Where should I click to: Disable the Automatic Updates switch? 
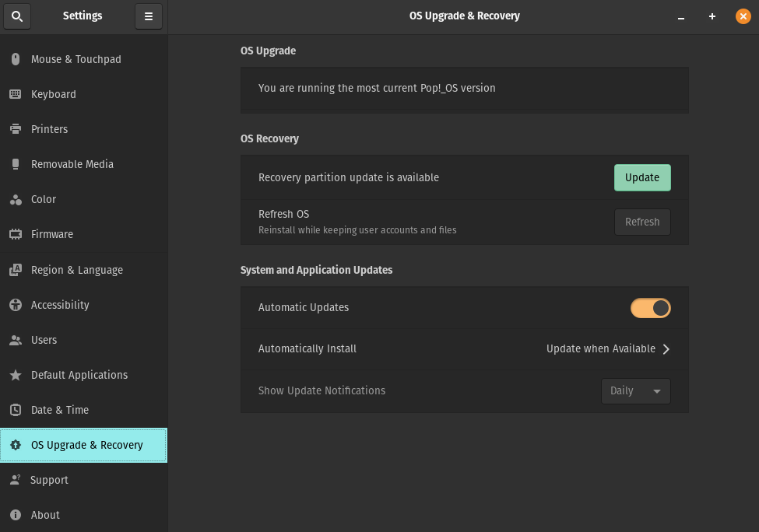coord(650,308)
